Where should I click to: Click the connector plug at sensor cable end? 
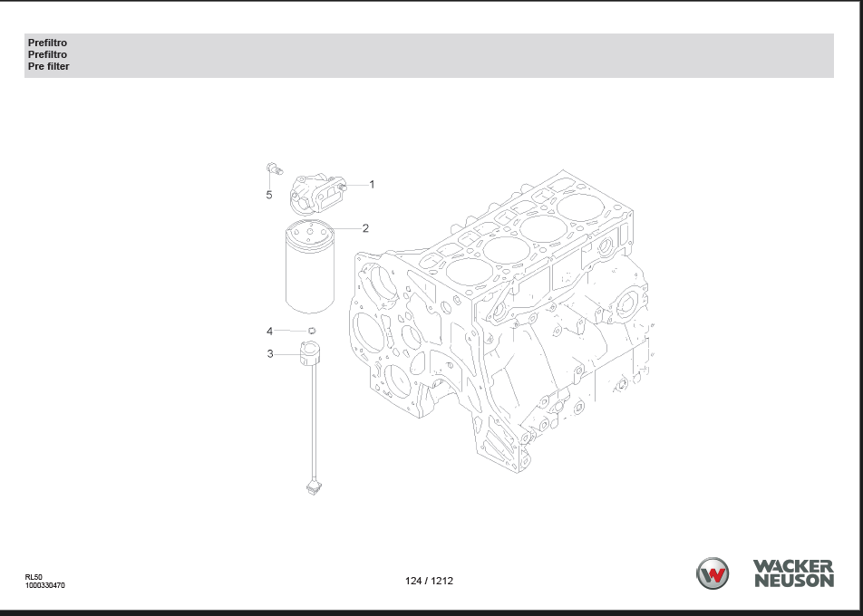(x=315, y=491)
